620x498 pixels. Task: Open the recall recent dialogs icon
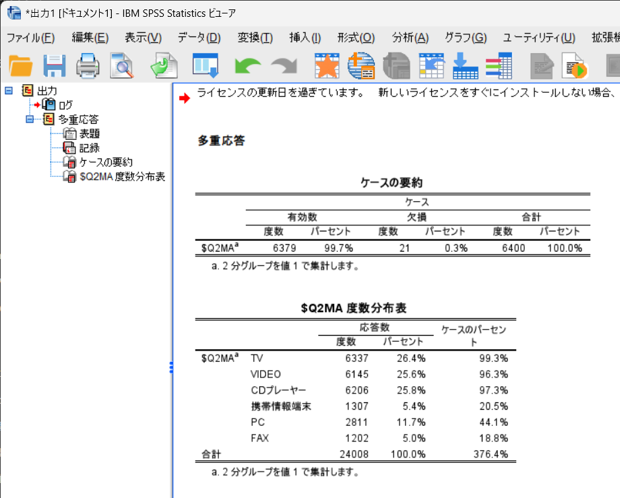point(205,67)
